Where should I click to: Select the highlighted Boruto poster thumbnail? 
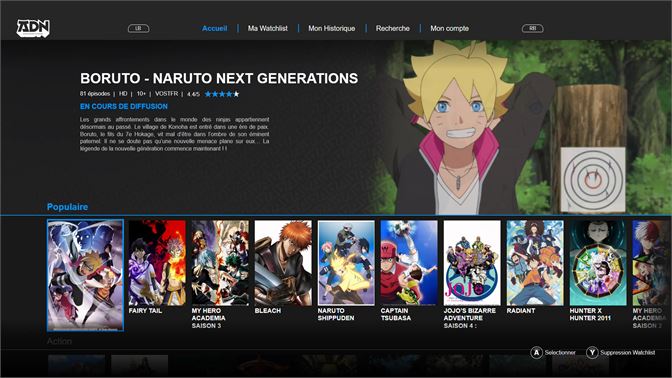click(85, 276)
